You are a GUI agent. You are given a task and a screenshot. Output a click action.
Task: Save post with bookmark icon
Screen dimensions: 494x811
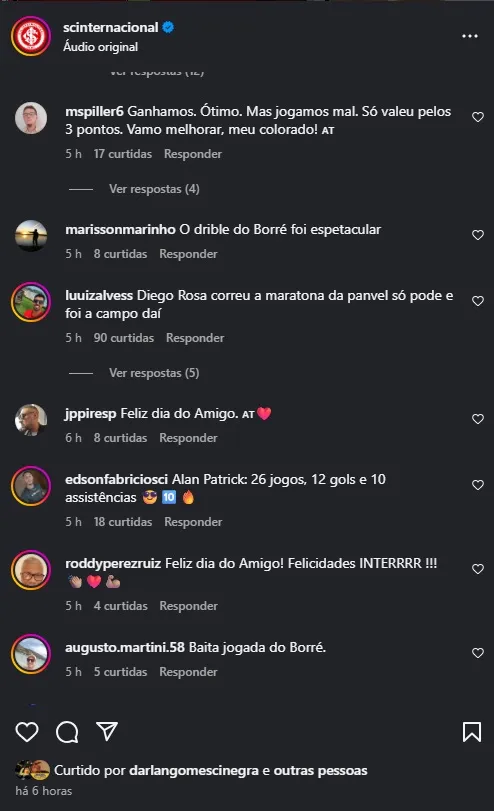(472, 732)
